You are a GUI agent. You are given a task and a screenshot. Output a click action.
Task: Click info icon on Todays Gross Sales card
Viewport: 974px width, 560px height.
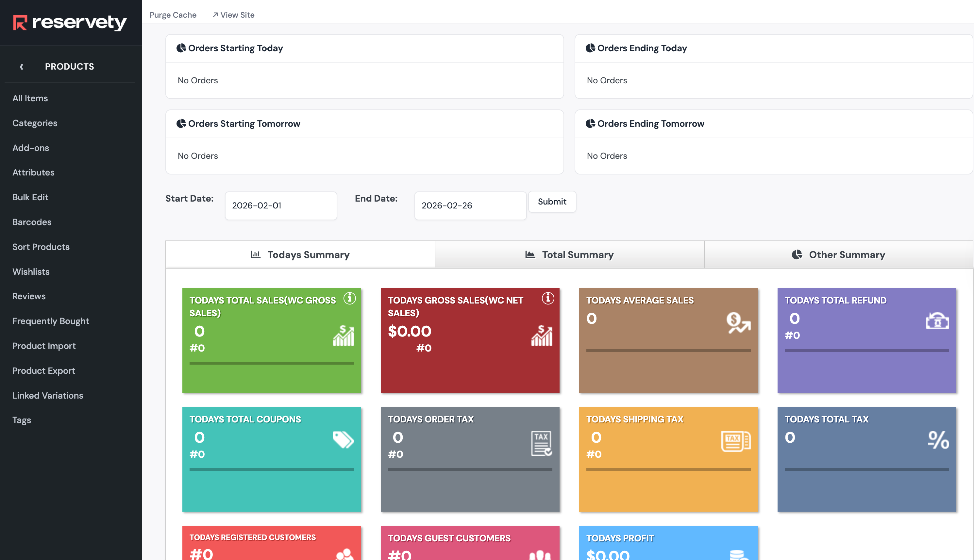548,298
